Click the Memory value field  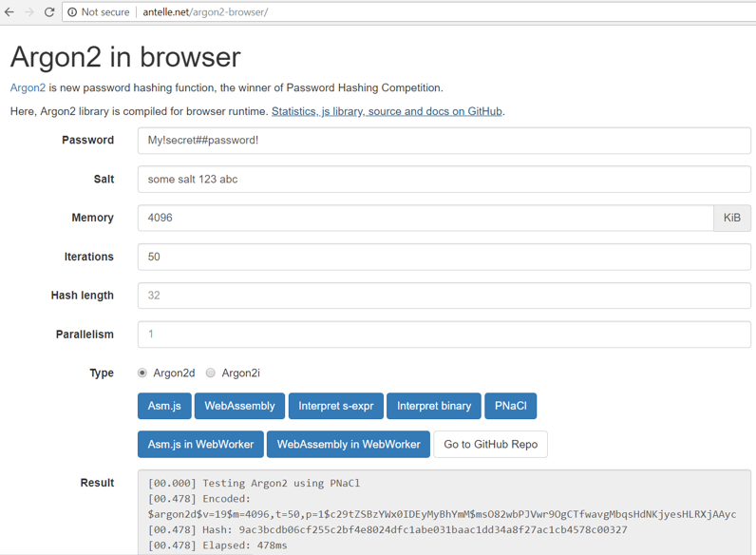click(x=425, y=218)
